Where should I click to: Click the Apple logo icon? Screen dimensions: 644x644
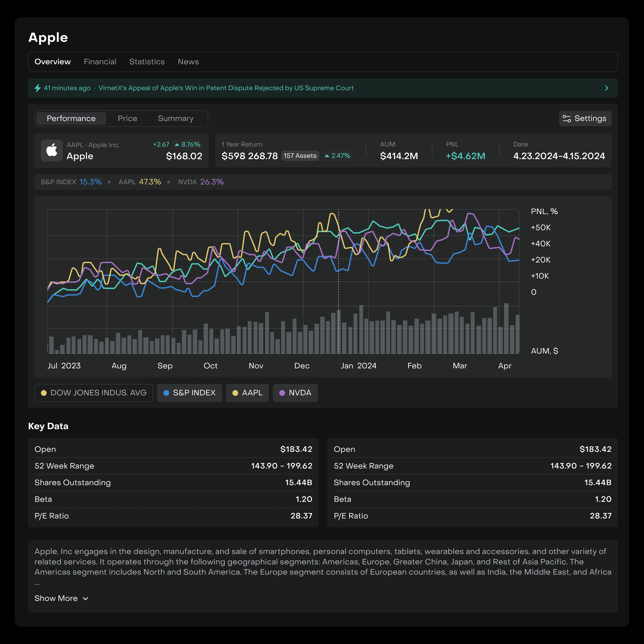52,150
